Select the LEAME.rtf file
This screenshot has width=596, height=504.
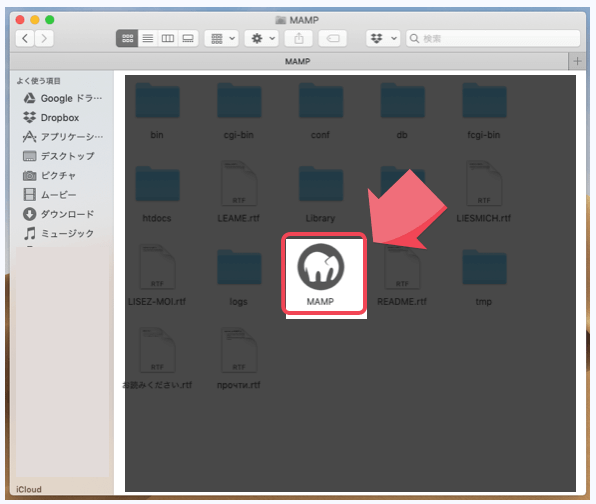coord(239,192)
